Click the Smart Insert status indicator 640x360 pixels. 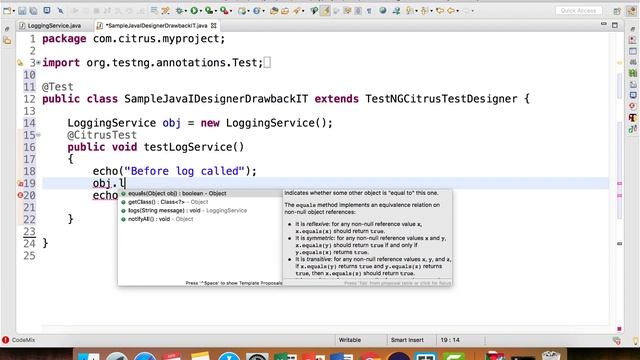[x=407, y=340]
